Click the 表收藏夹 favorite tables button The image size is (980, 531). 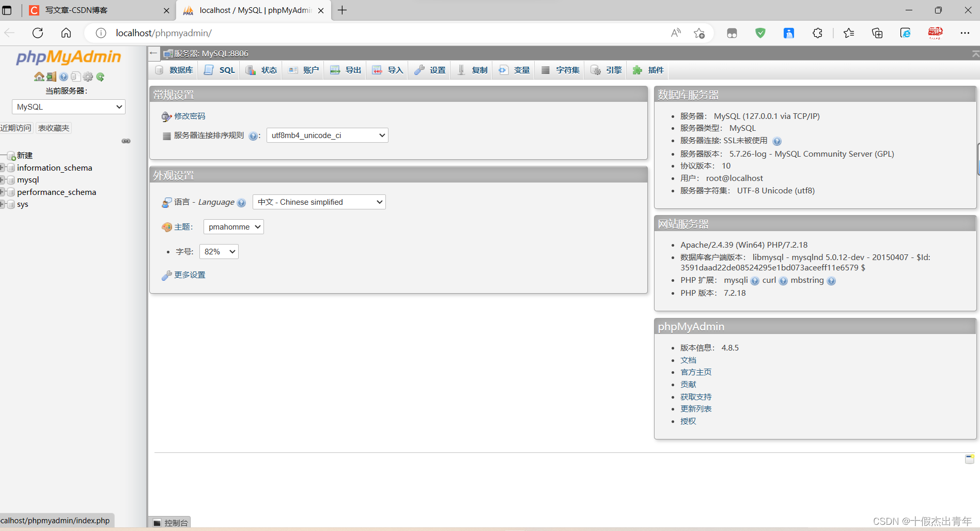coord(54,128)
